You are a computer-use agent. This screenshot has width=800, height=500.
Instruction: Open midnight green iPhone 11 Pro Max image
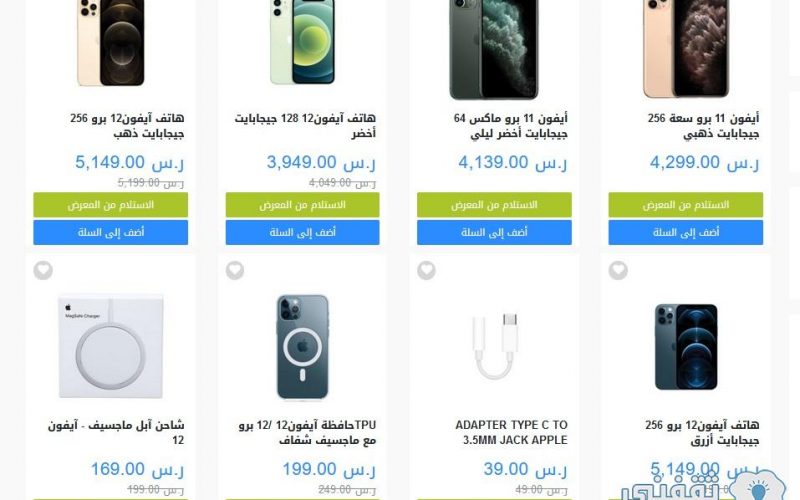pyautogui.click(x=494, y=49)
